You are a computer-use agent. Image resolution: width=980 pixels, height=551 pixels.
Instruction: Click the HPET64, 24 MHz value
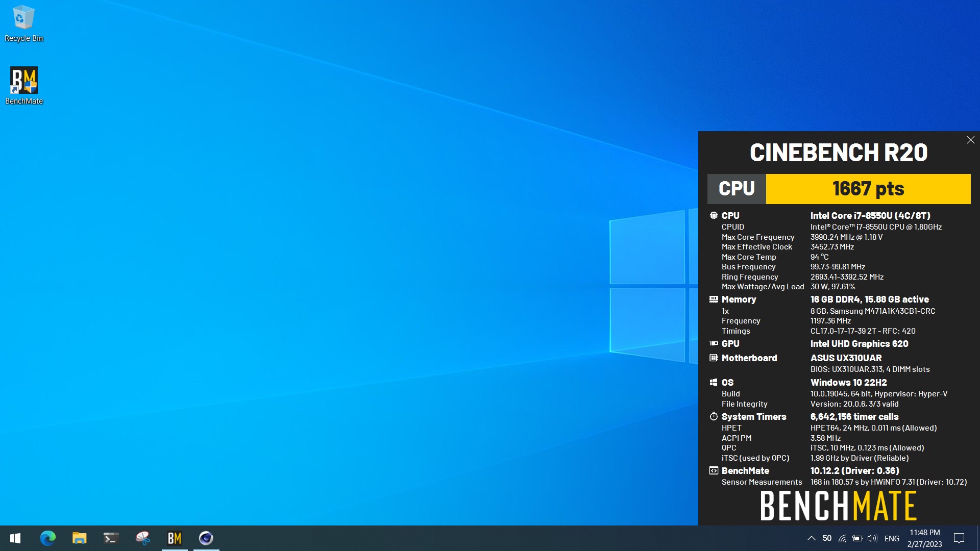(x=873, y=428)
